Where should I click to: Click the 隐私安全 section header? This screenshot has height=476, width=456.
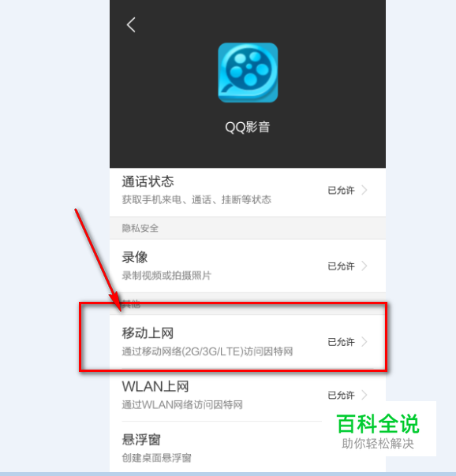[140, 228]
